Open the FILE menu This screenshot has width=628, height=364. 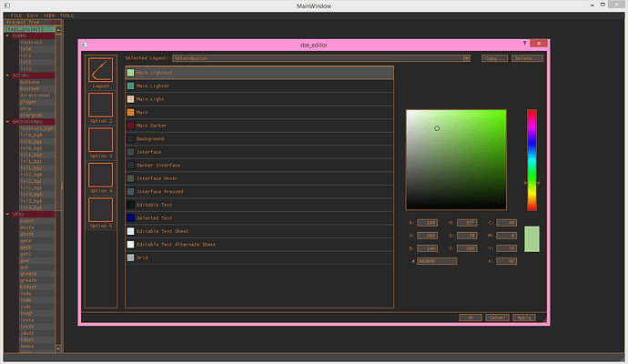(x=16, y=15)
